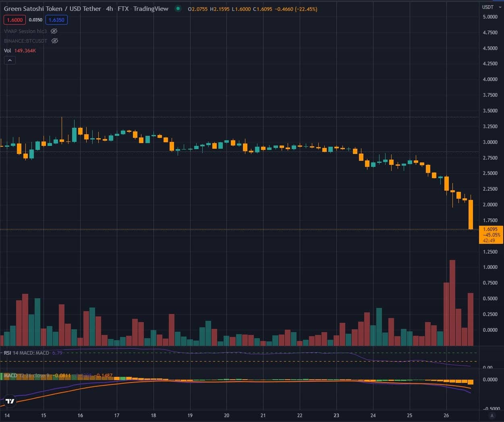The height and width of the screenshot is (422, 504).
Task: Click the −0.0811 MACD histogram value
Action: [x=62, y=375]
